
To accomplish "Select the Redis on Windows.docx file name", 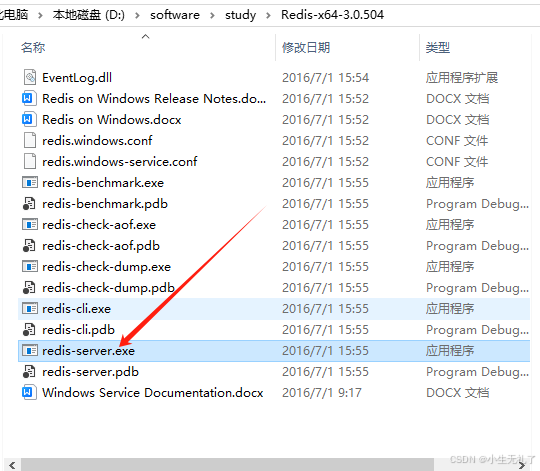I will [x=112, y=120].
